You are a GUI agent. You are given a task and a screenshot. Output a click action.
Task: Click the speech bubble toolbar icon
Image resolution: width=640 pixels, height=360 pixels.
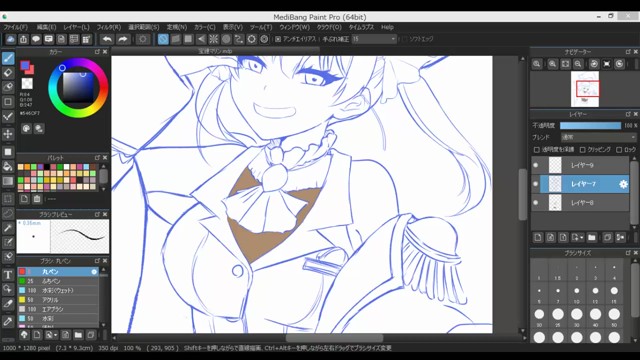[36, 39]
